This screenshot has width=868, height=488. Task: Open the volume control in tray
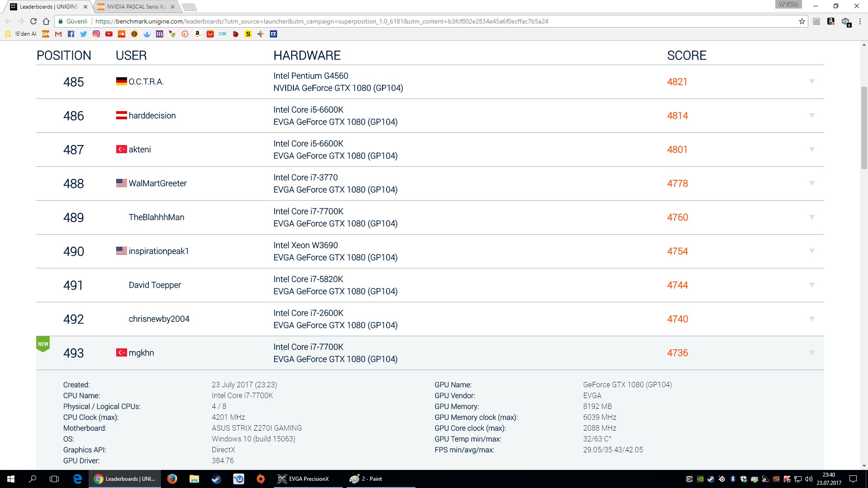click(809, 479)
